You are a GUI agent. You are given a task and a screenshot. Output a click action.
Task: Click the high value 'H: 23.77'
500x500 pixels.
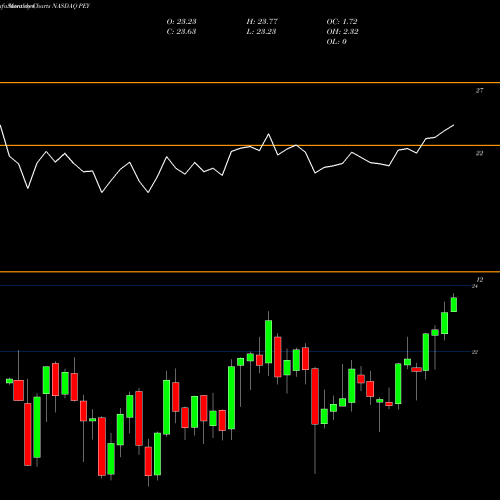coord(262,22)
